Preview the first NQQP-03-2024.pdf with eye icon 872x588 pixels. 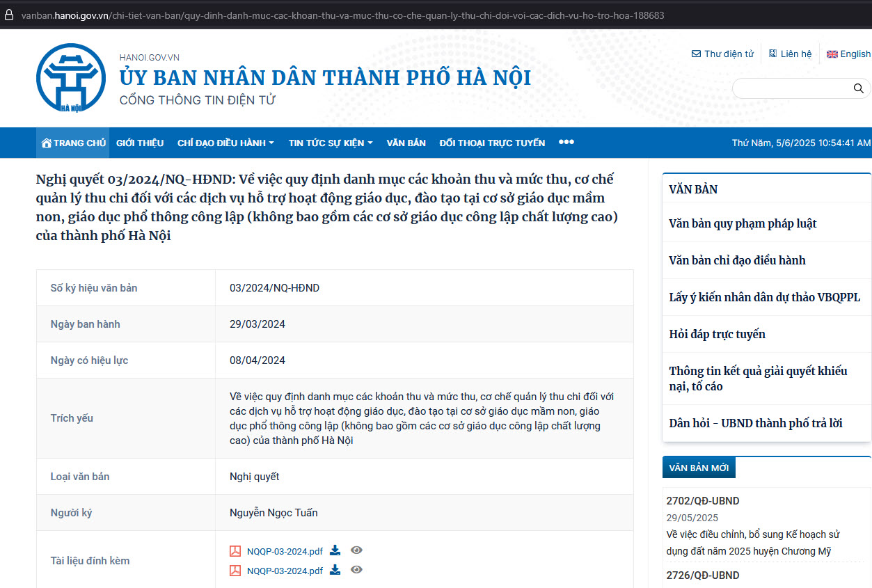pyautogui.click(x=356, y=550)
